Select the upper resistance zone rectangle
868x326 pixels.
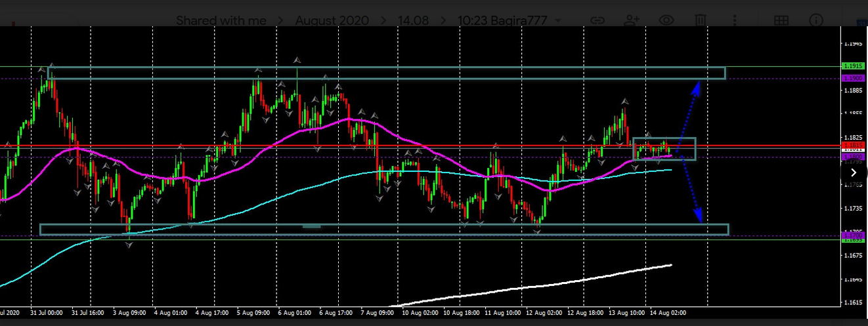coord(386,73)
